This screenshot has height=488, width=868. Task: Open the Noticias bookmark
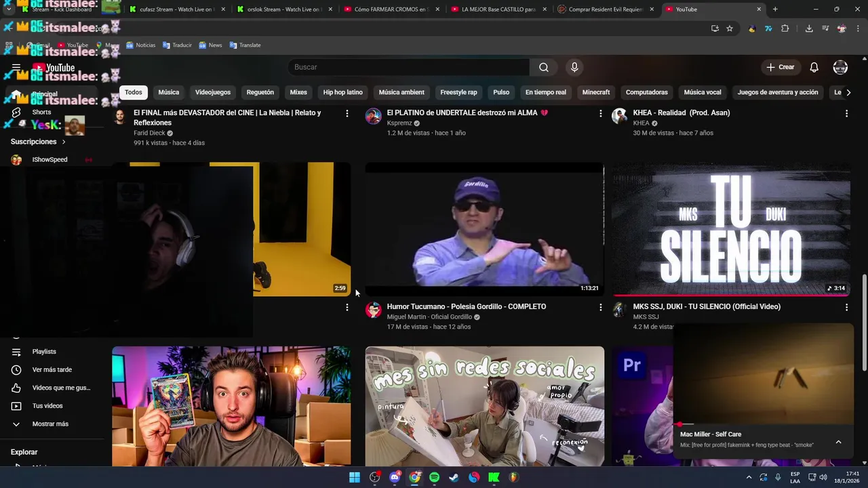[140, 45]
